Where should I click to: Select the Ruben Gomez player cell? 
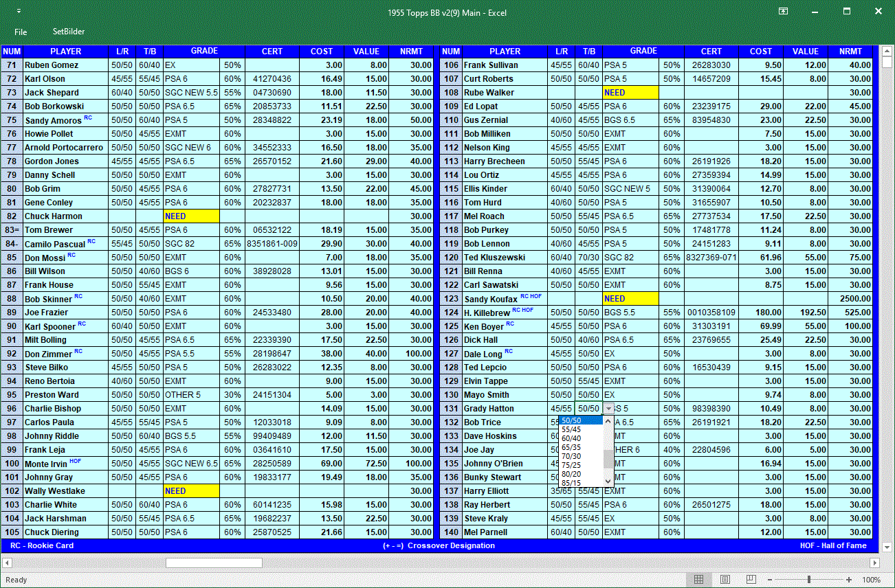[x=65, y=65]
